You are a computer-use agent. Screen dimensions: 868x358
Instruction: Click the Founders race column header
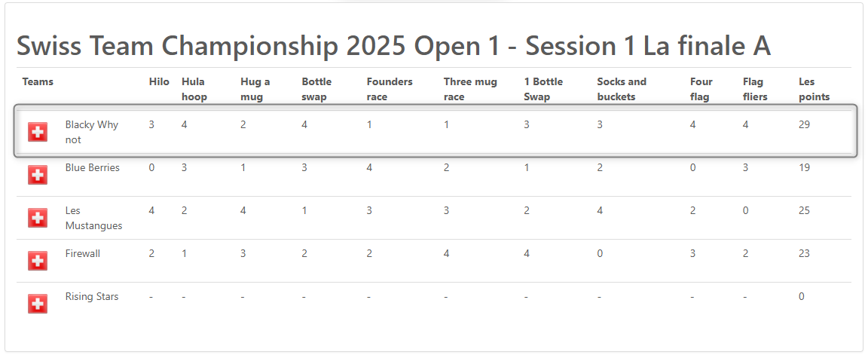pos(390,89)
